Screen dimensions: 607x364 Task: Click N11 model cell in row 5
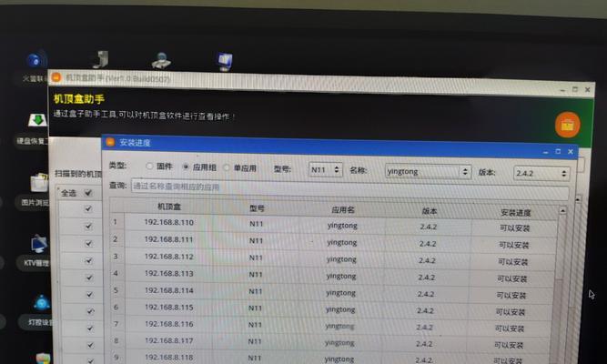point(256,291)
